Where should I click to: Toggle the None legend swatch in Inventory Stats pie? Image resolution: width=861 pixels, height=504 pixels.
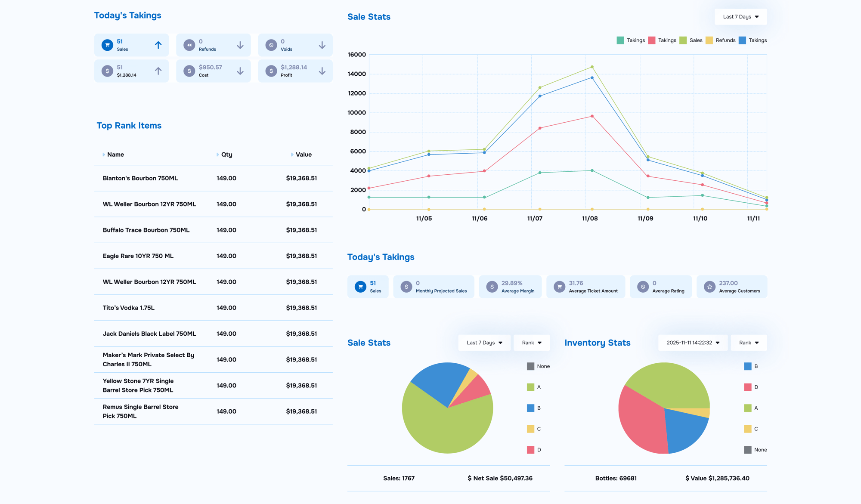pos(748,450)
